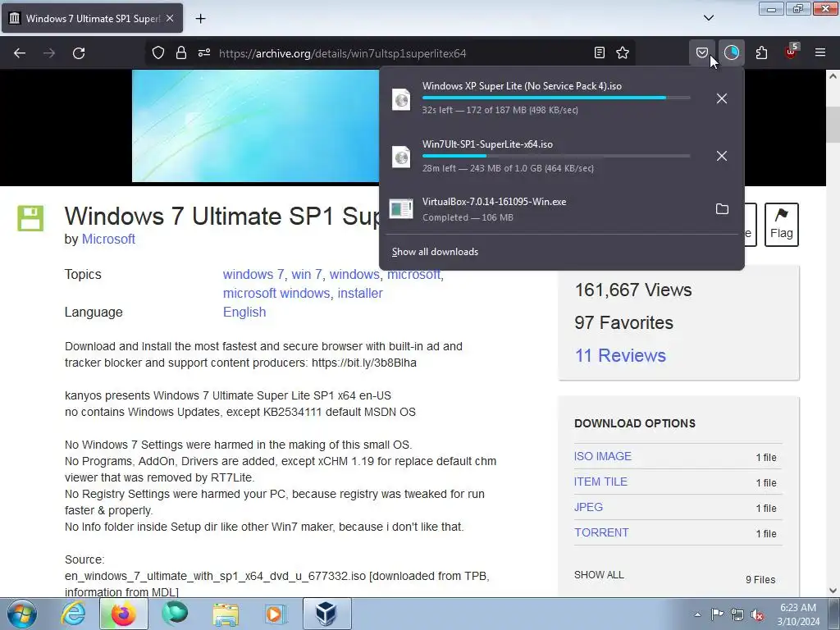Switch to Windows 7 Ultimate SP1 tab

click(92, 18)
